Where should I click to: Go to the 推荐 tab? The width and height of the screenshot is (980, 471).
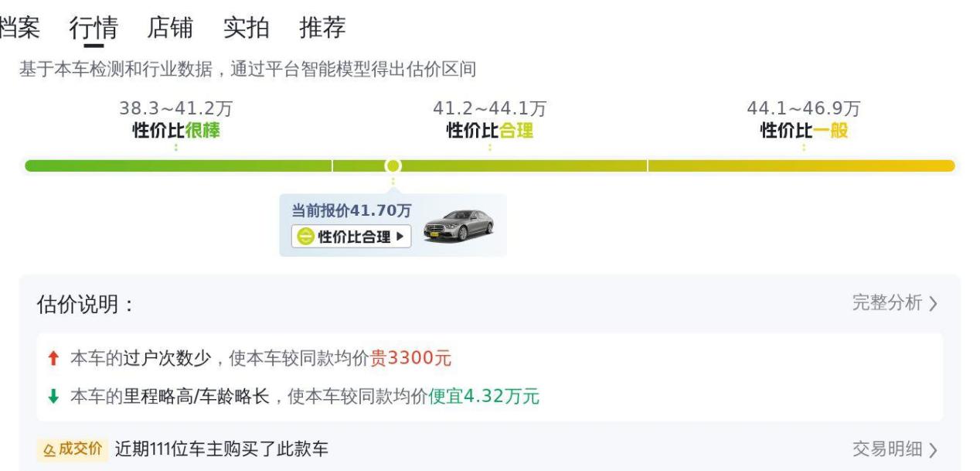pos(322,28)
